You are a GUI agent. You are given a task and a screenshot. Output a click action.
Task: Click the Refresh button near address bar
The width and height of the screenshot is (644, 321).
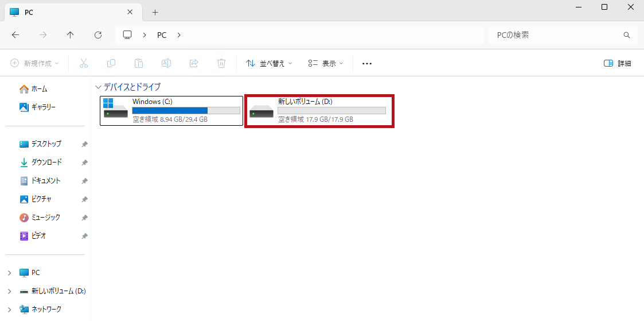pos(98,35)
